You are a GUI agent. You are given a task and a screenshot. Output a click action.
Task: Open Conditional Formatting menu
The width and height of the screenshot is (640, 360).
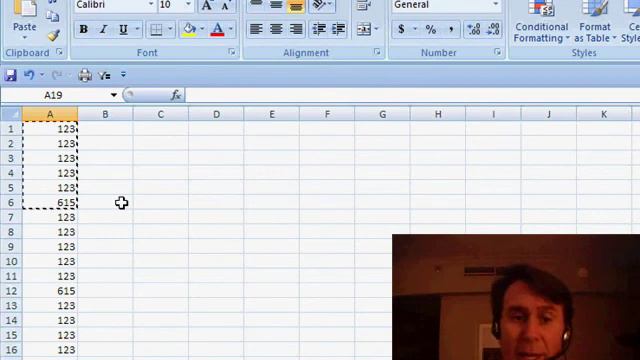tap(541, 22)
